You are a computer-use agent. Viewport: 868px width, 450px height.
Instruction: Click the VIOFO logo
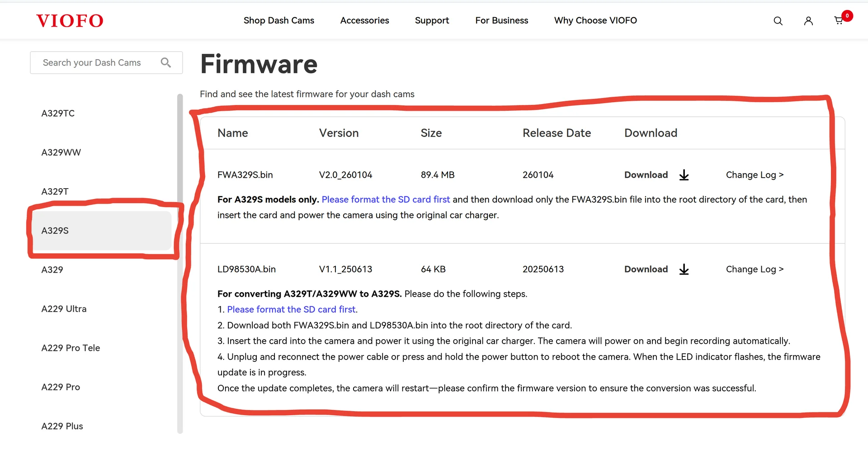(x=70, y=21)
